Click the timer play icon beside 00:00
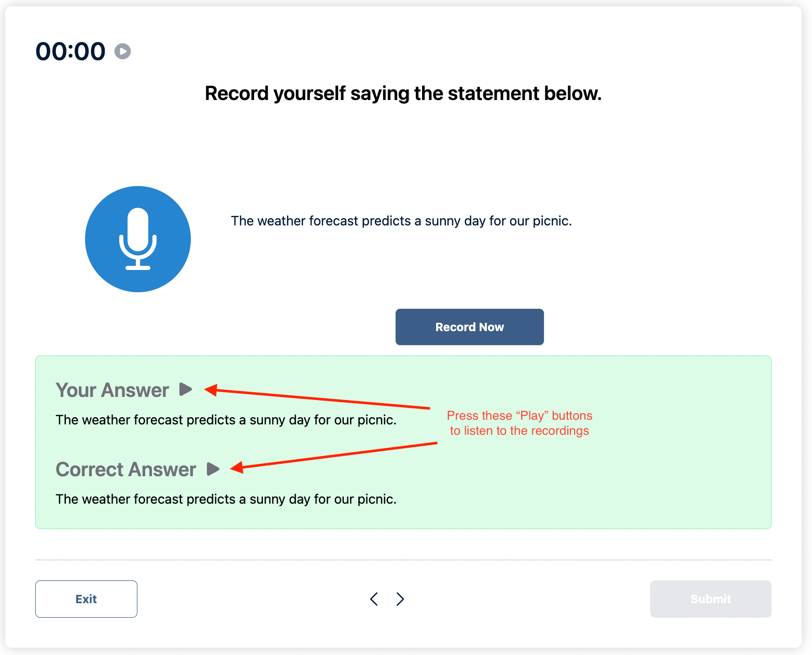The width and height of the screenshot is (812, 655). click(x=122, y=51)
